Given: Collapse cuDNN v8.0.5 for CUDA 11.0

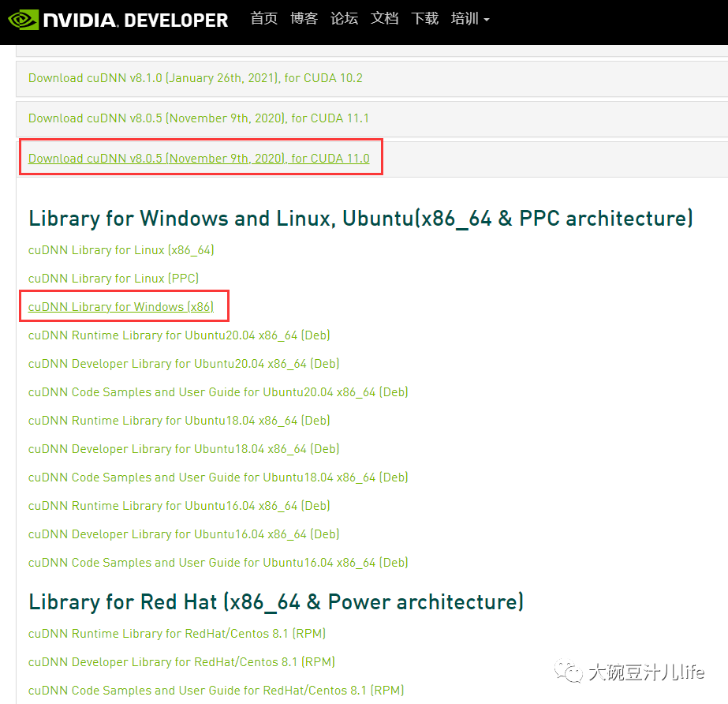Looking at the screenshot, I should 199,159.
